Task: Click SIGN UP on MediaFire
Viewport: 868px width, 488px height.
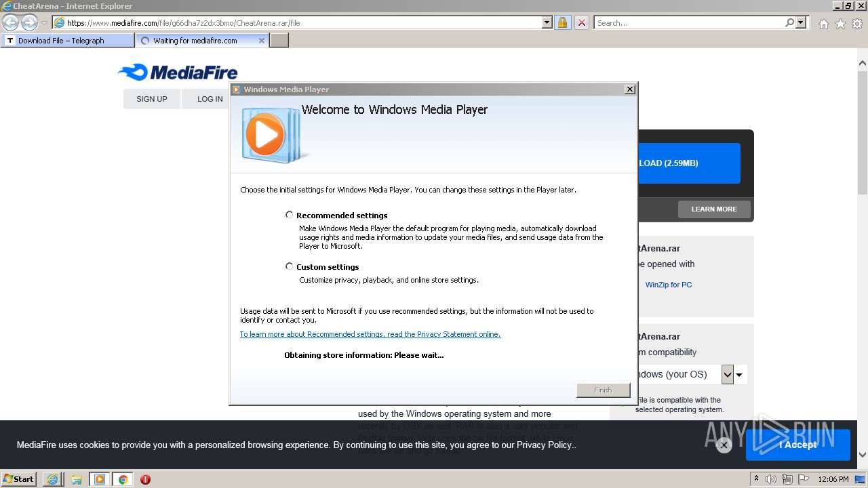Action: tap(152, 99)
